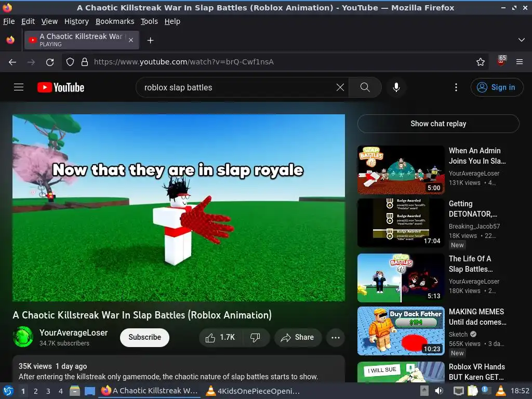Clear the search box with X icon
Image resolution: width=532 pixels, height=399 pixels.
coord(340,87)
